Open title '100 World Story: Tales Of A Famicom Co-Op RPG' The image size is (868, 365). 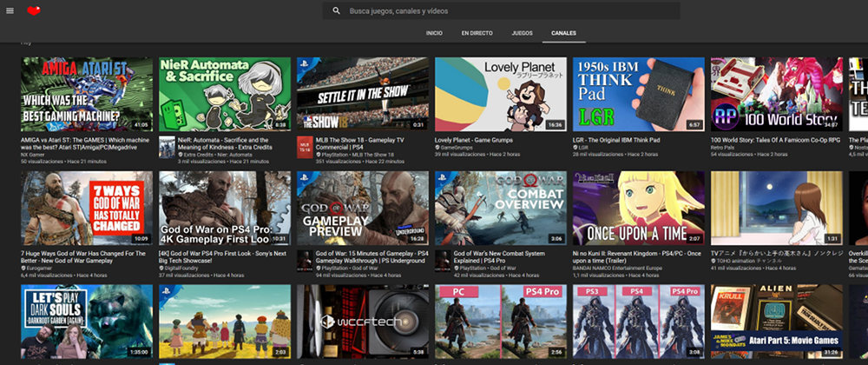click(x=773, y=140)
